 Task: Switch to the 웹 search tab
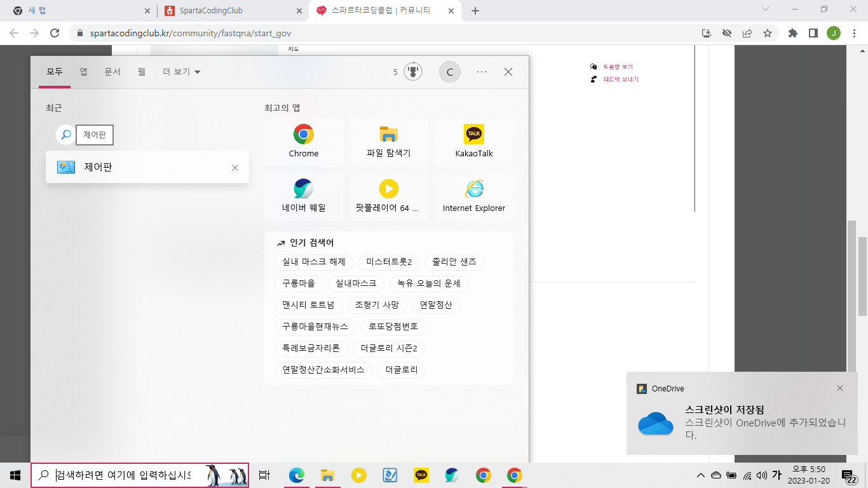(x=142, y=72)
